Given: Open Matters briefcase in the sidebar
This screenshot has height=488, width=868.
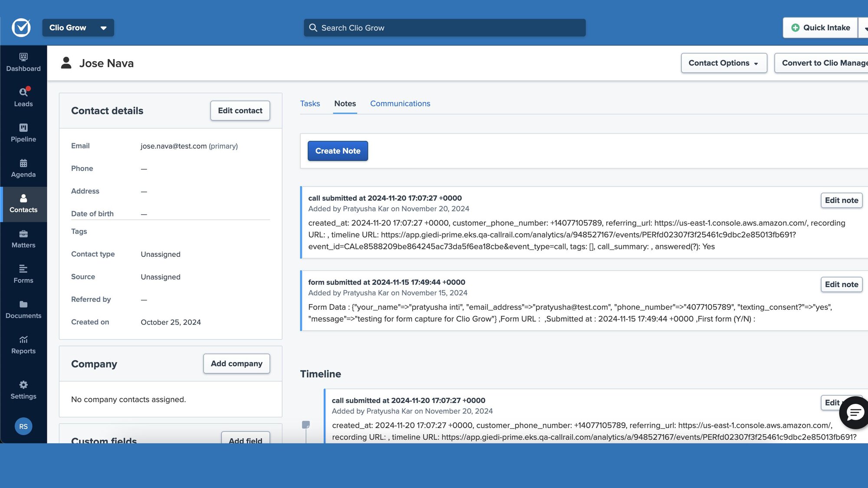Looking at the screenshot, I should (23, 239).
